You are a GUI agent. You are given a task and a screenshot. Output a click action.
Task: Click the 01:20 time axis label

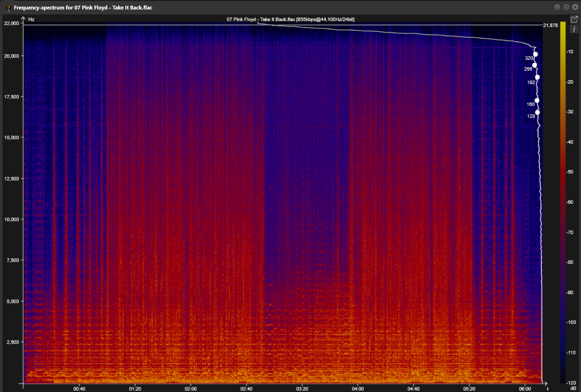coord(135,389)
